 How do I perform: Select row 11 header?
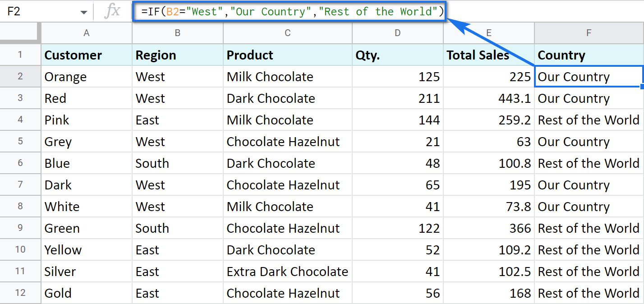(20, 272)
